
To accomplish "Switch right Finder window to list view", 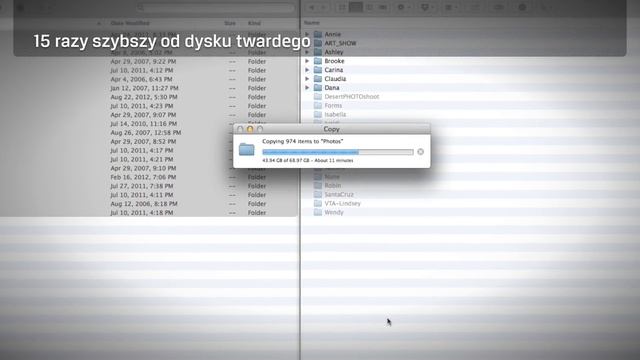I will pos(356,7).
